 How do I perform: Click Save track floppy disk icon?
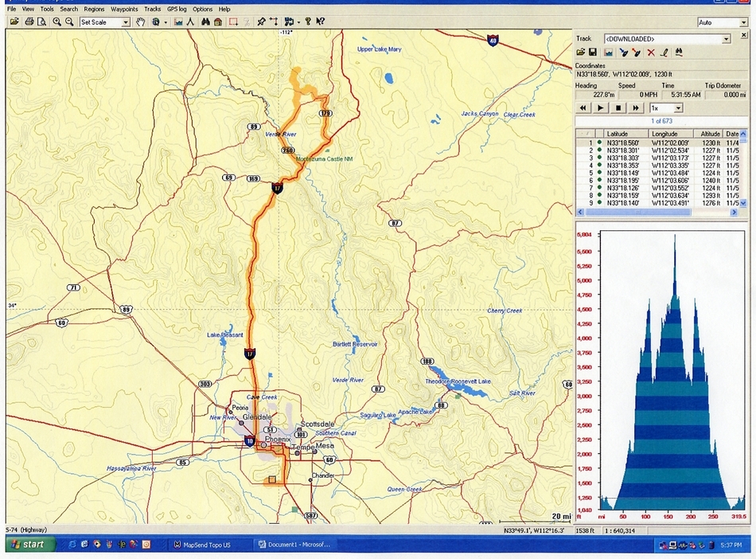[x=593, y=52]
